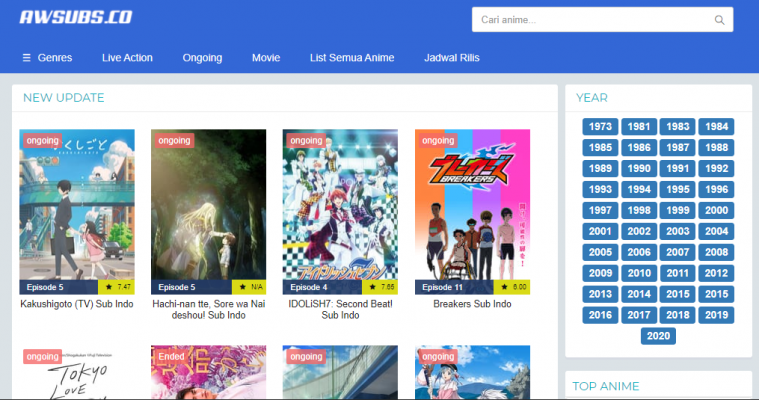
Task: Select year 1973
Action: [600, 126]
